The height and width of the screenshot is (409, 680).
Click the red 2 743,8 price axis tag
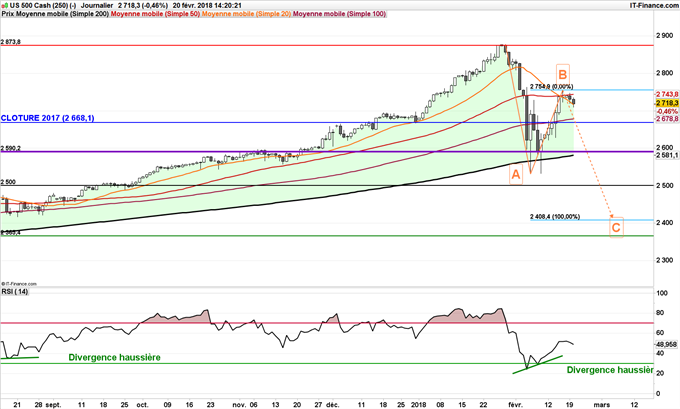(667, 94)
